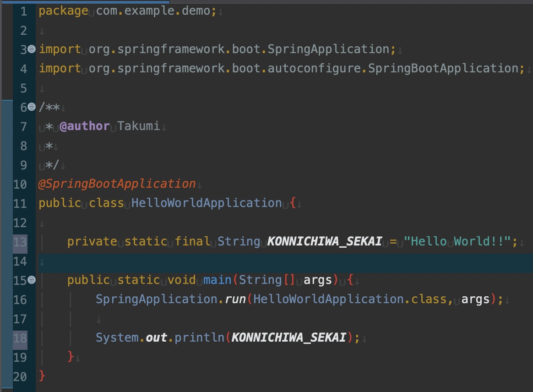Click the main method name on line 15
The image size is (533, 392).
pyautogui.click(x=217, y=280)
